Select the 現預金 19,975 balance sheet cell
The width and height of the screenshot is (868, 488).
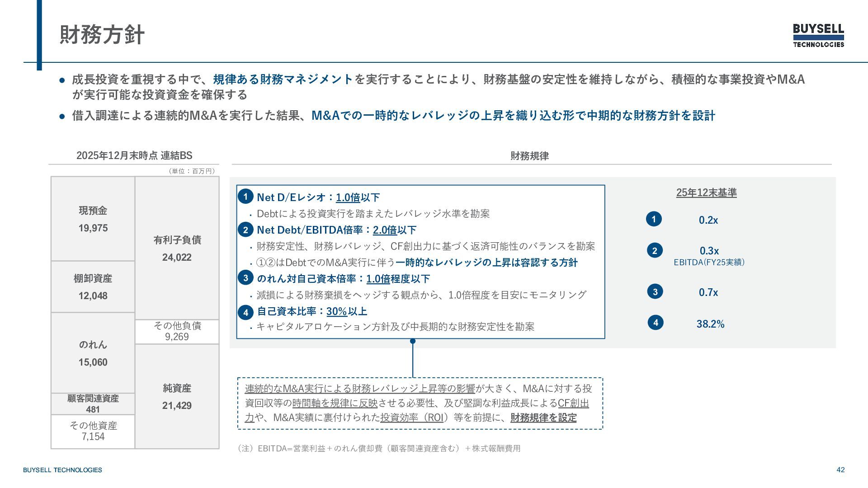pyautogui.click(x=93, y=219)
